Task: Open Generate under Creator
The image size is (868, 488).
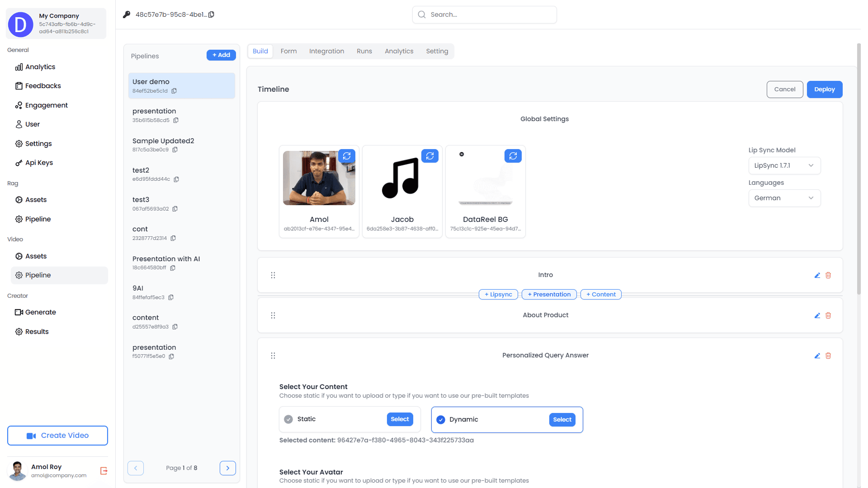Action: (36, 312)
